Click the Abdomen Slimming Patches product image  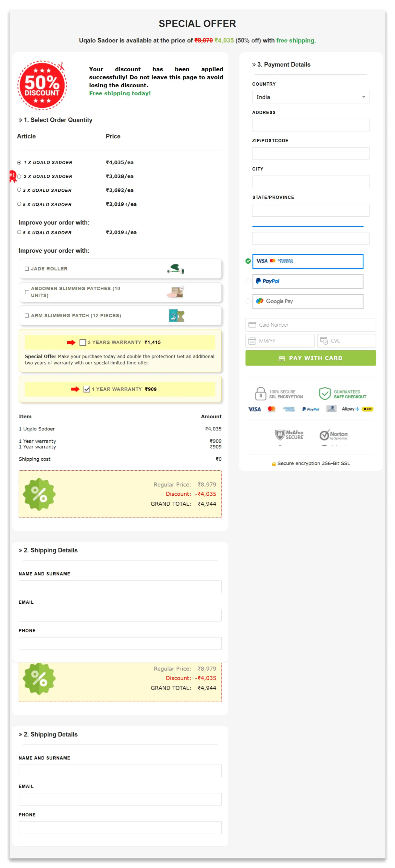(x=175, y=292)
